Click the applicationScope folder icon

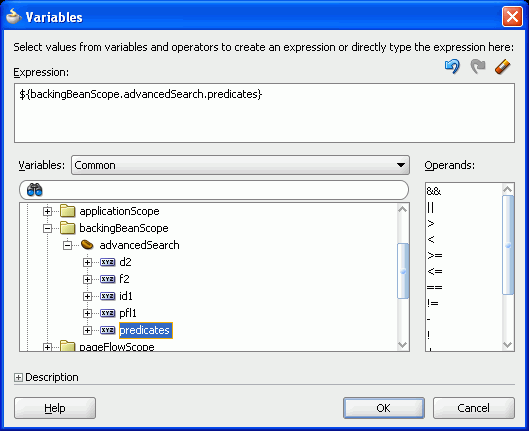[67, 211]
